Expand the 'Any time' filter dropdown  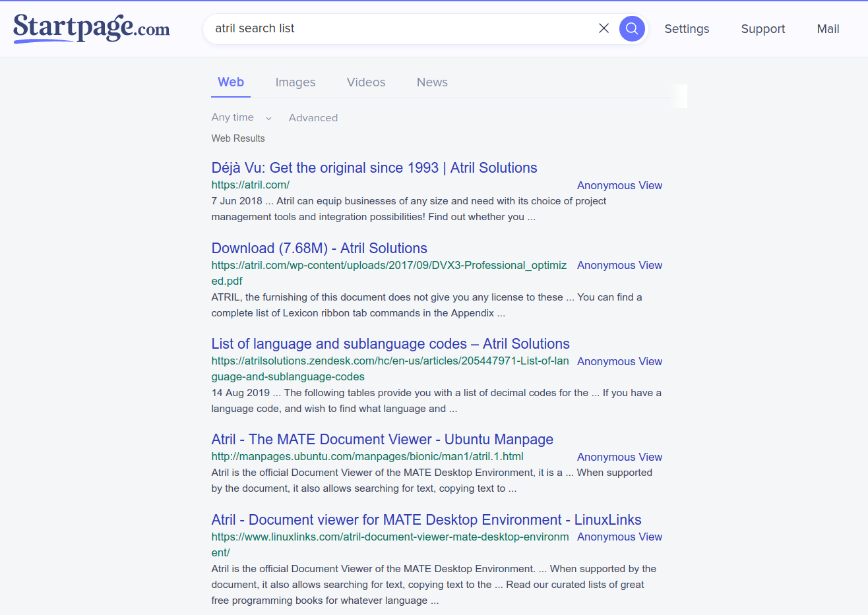[241, 117]
